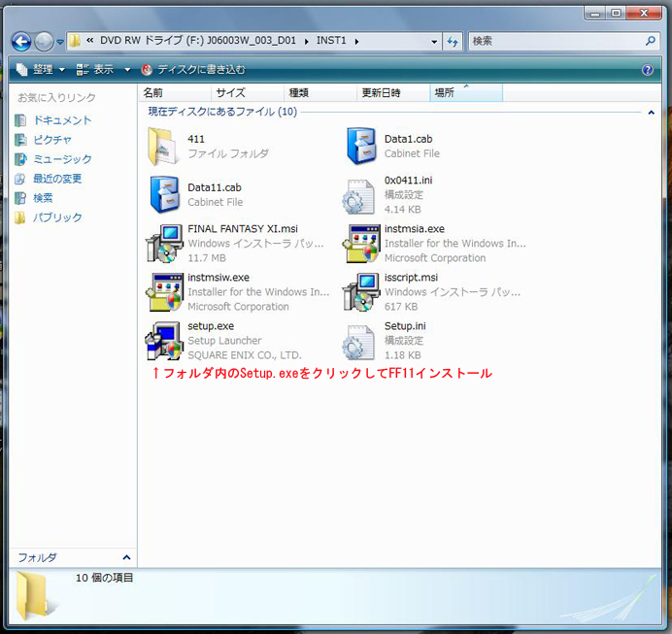
Task: Expand the « breadcrumb overflow chevron
Action: click(x=89, y=41)
